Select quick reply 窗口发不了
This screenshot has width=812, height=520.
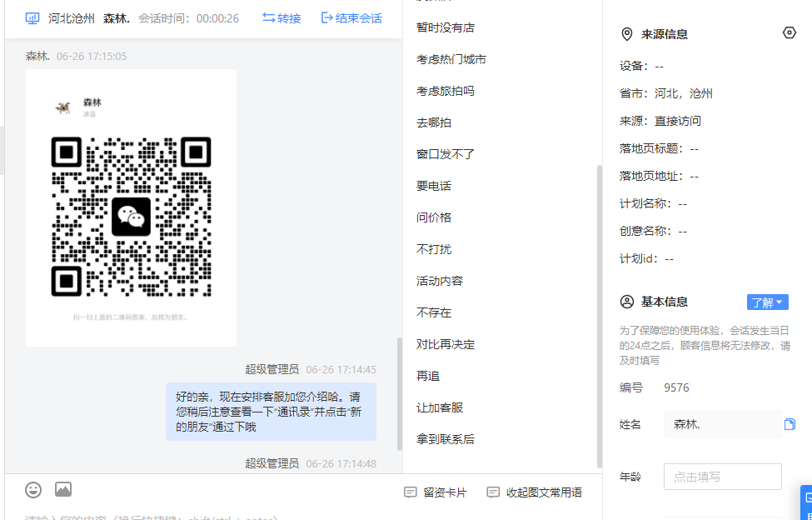[x=446, y=154]
